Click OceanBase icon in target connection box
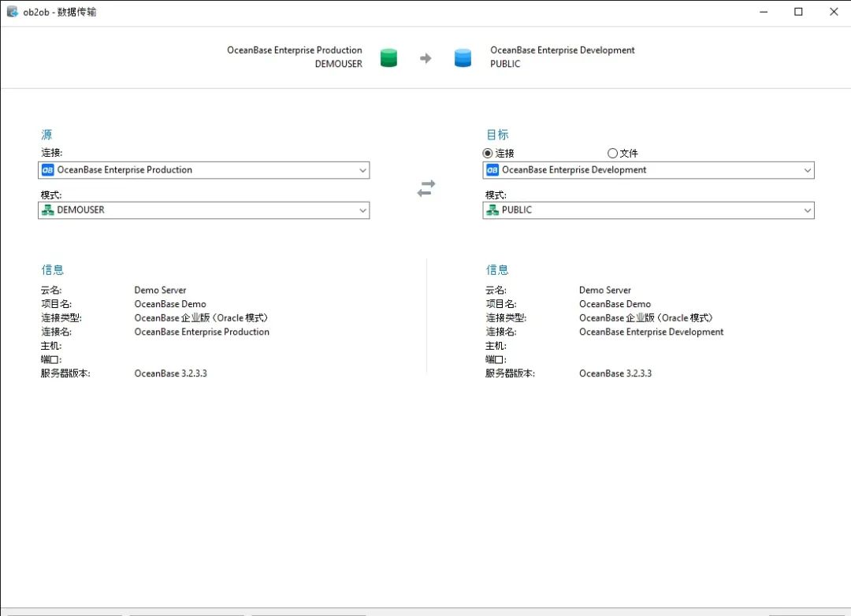851x616 pixels. point(492,170)
